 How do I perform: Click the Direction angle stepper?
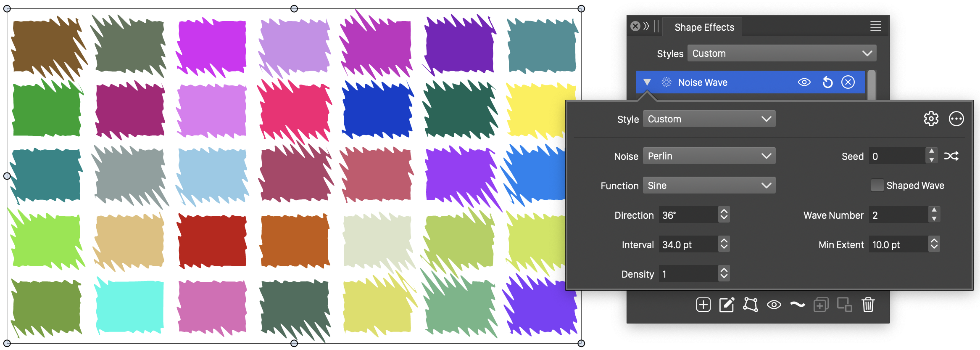pos(724,215)
